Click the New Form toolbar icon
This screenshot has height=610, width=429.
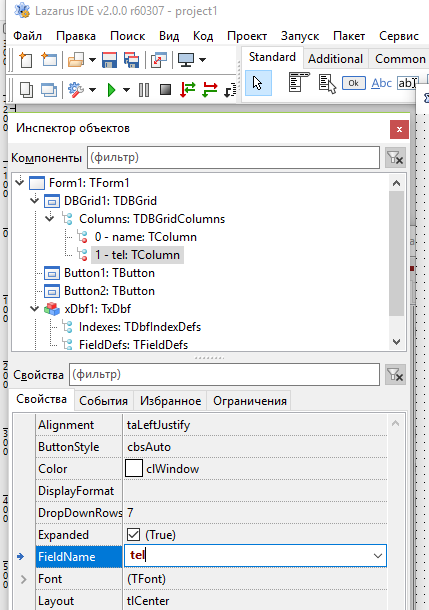[49, 60]
